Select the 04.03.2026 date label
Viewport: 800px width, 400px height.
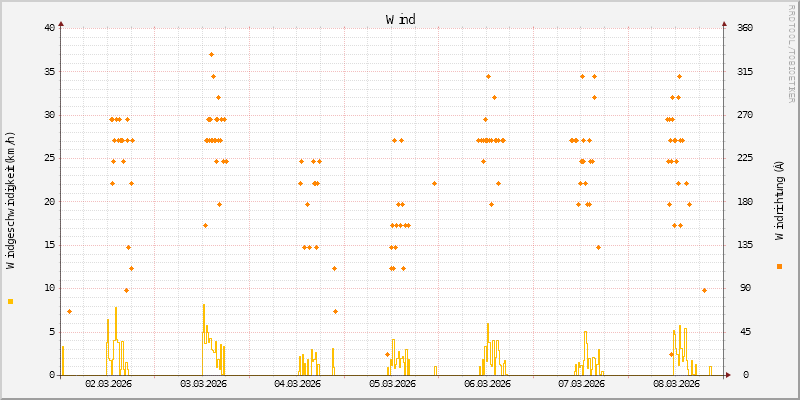[x=297, y=383]
